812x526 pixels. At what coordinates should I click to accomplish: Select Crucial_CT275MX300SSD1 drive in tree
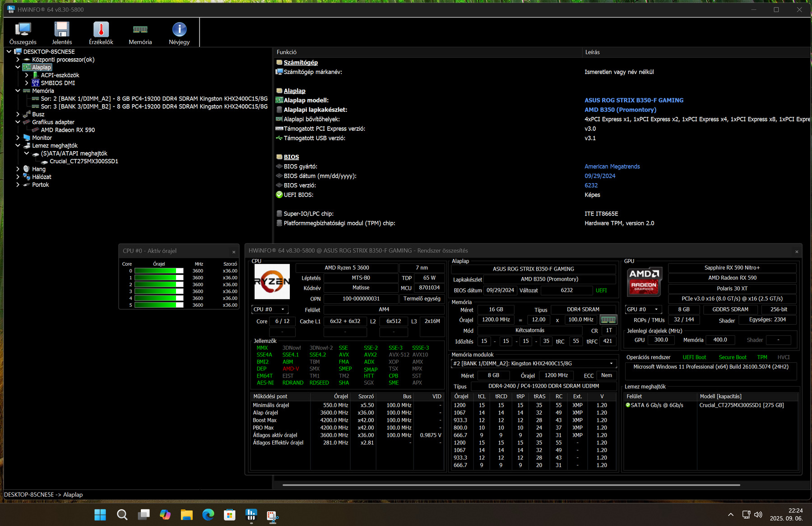coord(84,161)
